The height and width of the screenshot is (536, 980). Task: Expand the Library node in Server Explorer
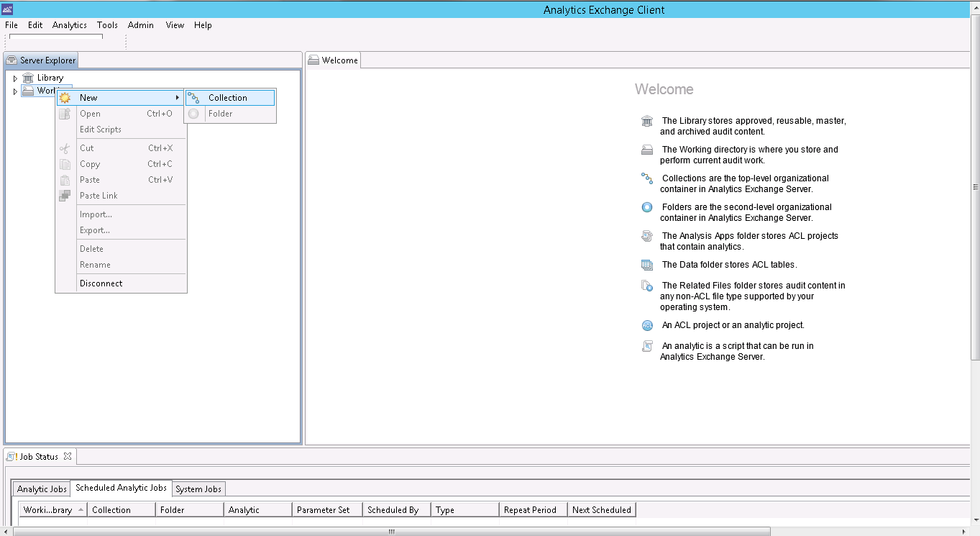point(15,78)
